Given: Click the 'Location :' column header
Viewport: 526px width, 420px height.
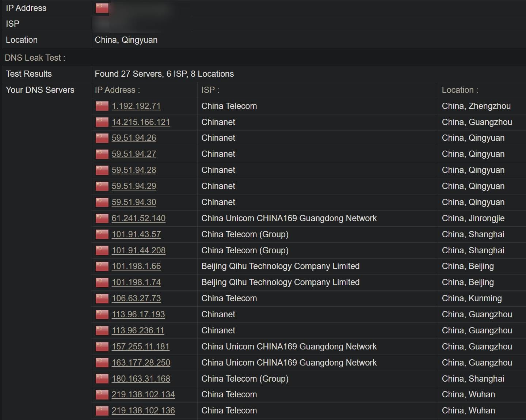Looking at the screenshot, I should 460,90.
